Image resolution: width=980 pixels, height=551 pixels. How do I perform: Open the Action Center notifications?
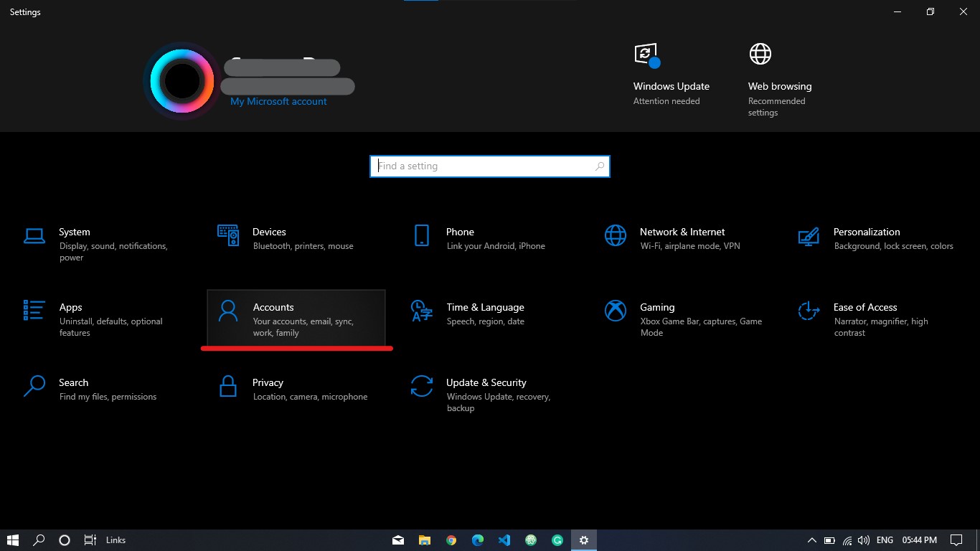click(x=956, y=540)
